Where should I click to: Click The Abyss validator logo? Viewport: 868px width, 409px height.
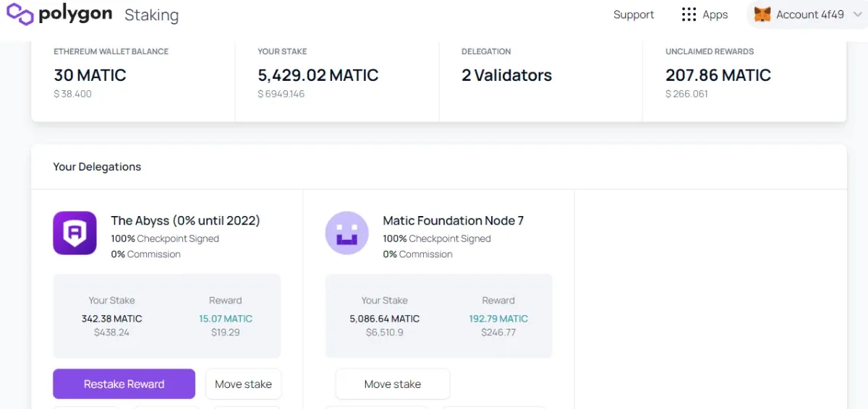pos(75,233)
